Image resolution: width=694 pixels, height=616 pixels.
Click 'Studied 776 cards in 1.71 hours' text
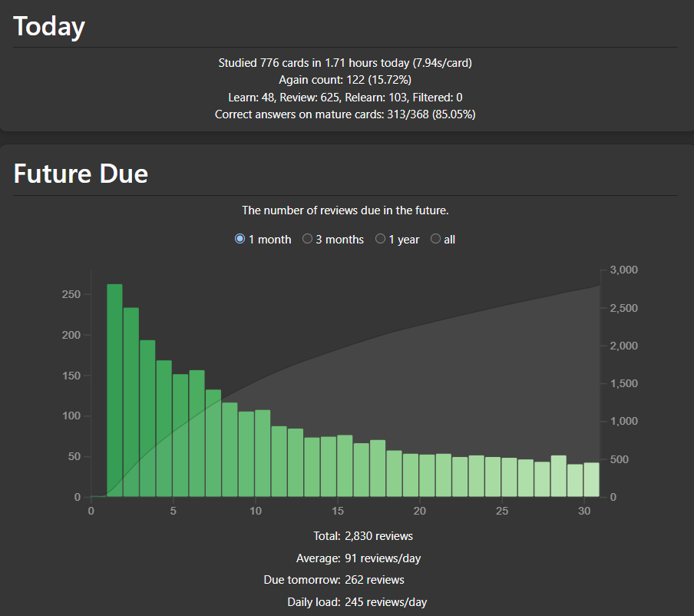click(314, 63)
